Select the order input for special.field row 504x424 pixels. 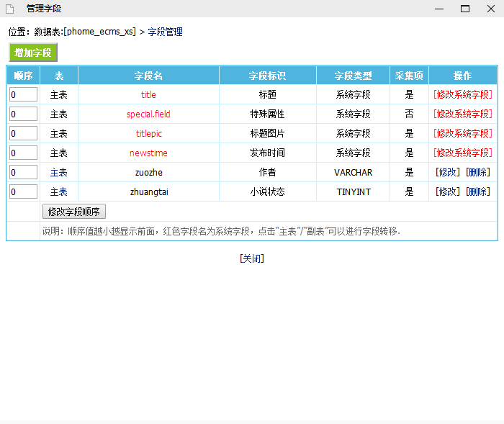[23, 114]
